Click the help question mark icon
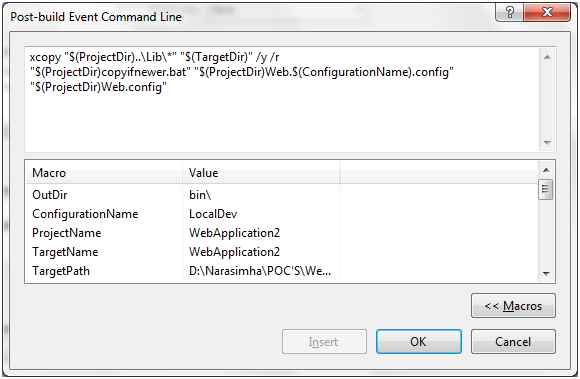This screenshot has width=580, height=379. pyautogui.click(x=509, y=13)
